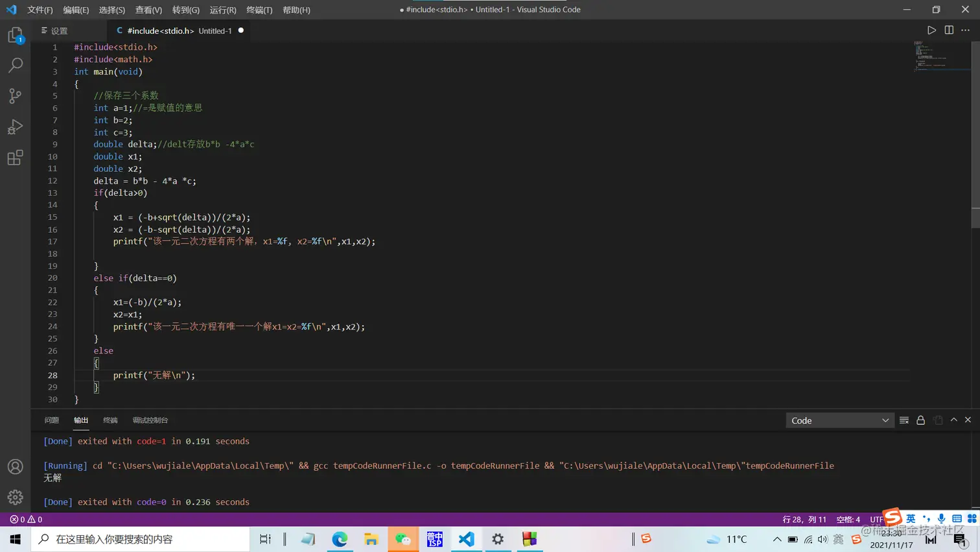Click the Windows taskbar search box
This screenshot has height=552, width=980.
140,539
